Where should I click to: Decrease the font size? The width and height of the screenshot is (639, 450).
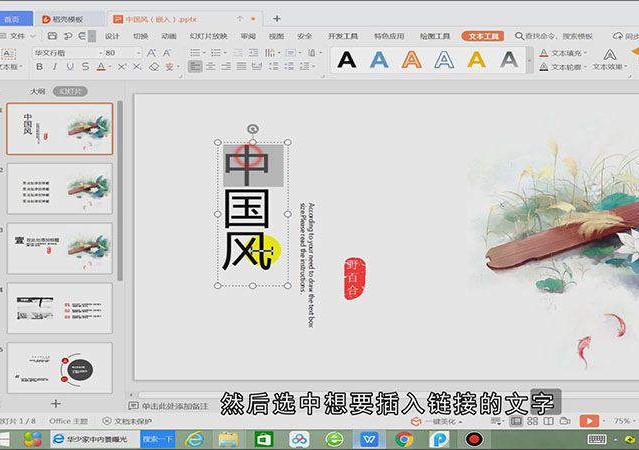point(167,53)
